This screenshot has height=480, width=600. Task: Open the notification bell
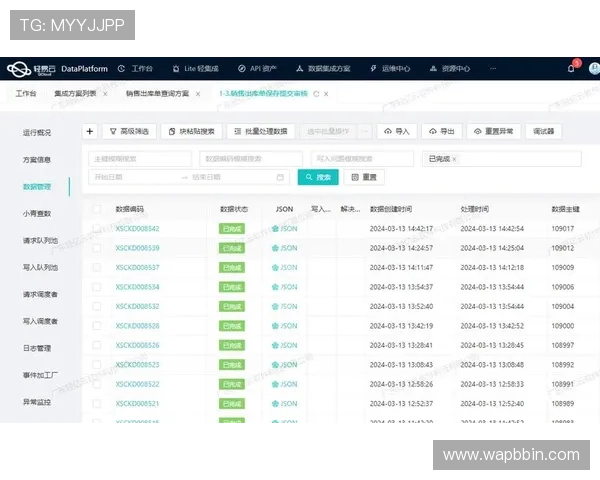(571, 69)
